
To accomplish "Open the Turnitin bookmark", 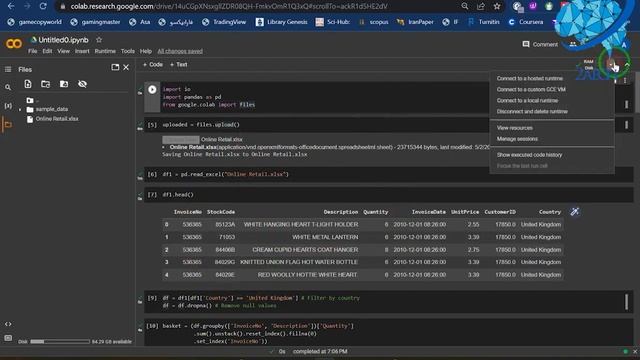I will pos(484,22).
